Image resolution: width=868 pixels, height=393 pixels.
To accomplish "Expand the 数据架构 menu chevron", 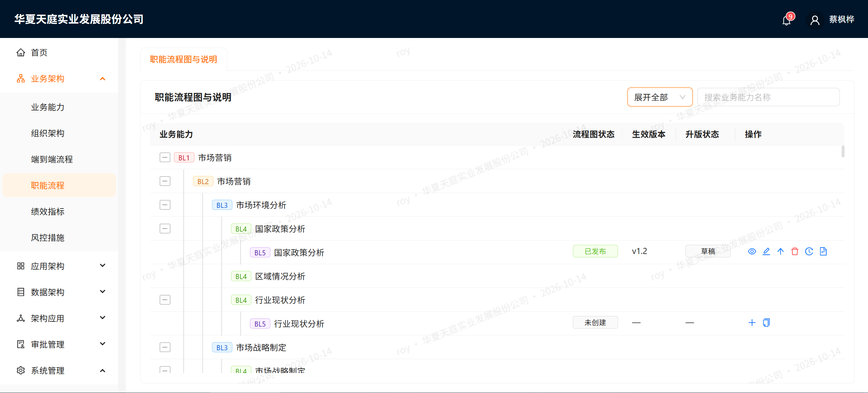I will [102, 292].
